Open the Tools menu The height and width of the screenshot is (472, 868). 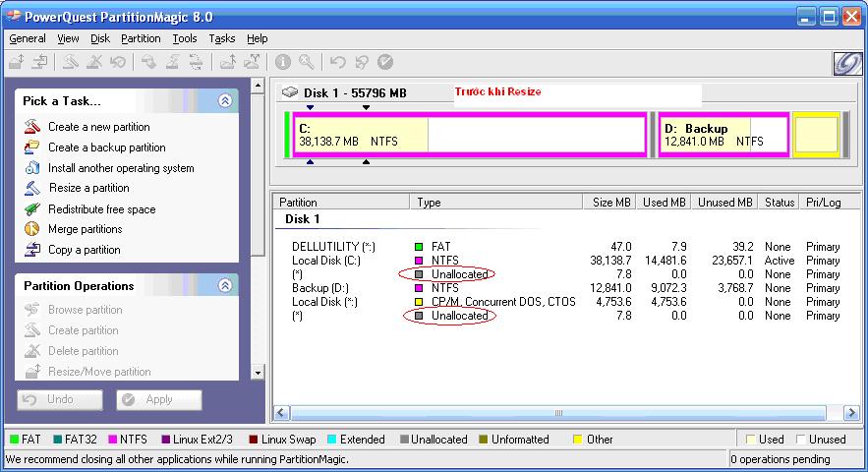click(x=184, y=38)
